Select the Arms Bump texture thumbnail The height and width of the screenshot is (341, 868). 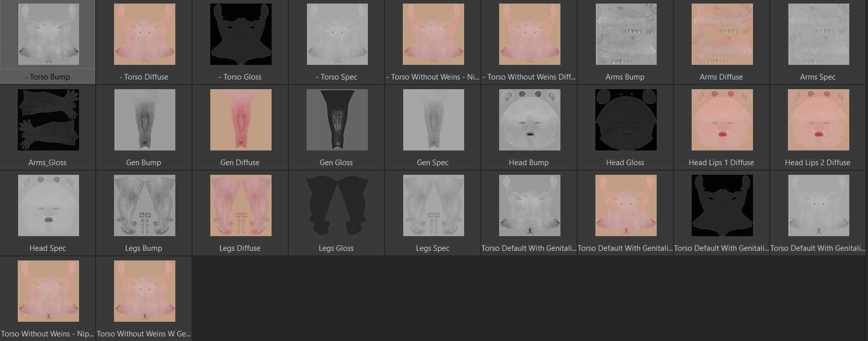click(x=626, y=34)
